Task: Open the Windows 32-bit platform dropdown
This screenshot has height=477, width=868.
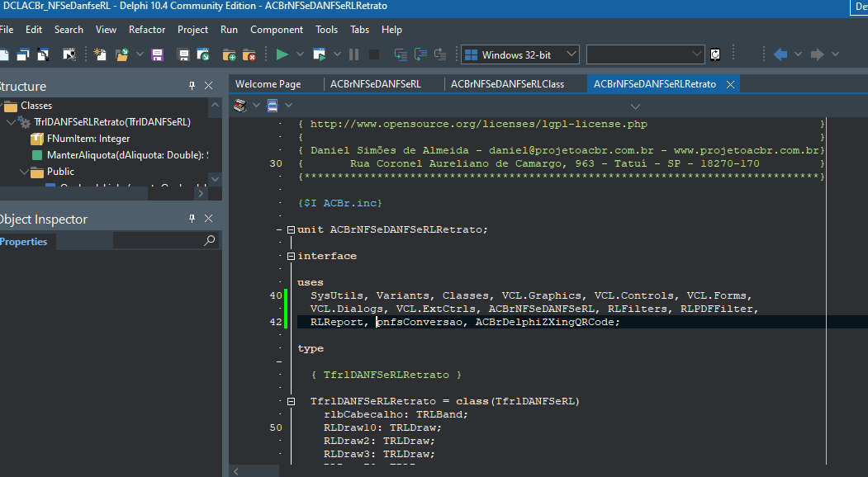Action: pyautogui.click(x=572, y=54)
